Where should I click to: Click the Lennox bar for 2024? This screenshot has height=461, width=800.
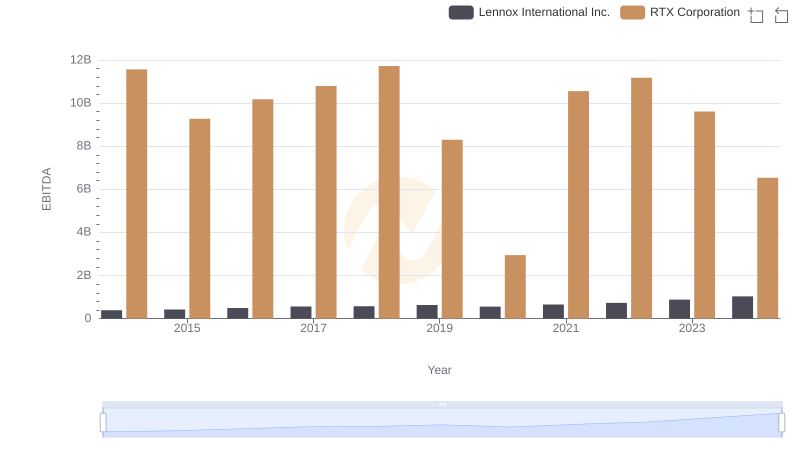click(742, 308)
